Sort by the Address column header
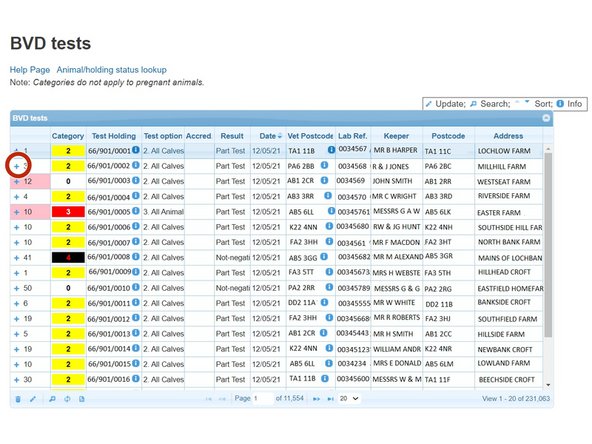This screenshot has height=444, width=592. 508,136
